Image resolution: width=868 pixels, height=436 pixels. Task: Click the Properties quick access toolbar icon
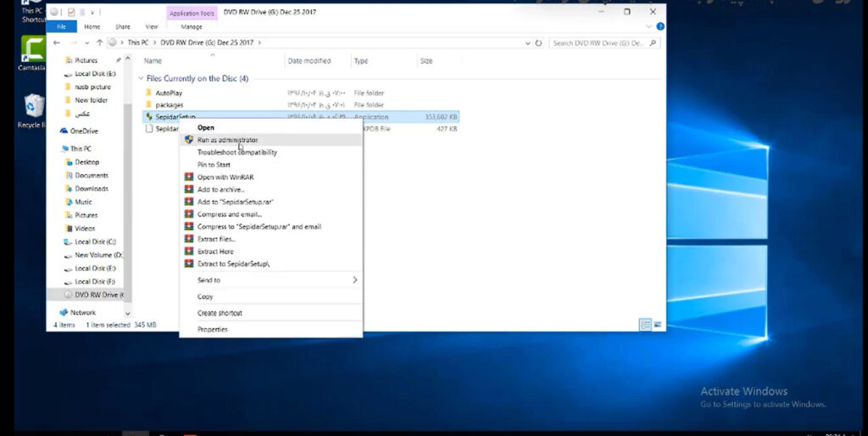[71, 12]
